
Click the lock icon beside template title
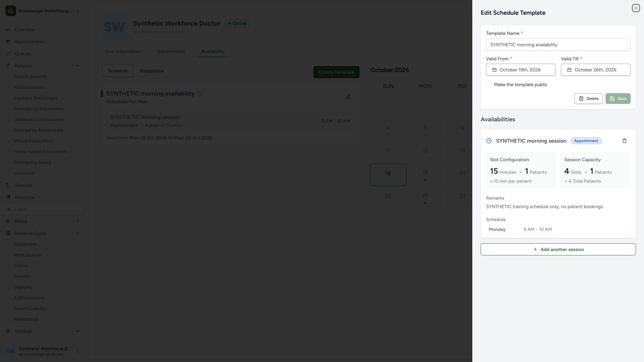point(200,94)
